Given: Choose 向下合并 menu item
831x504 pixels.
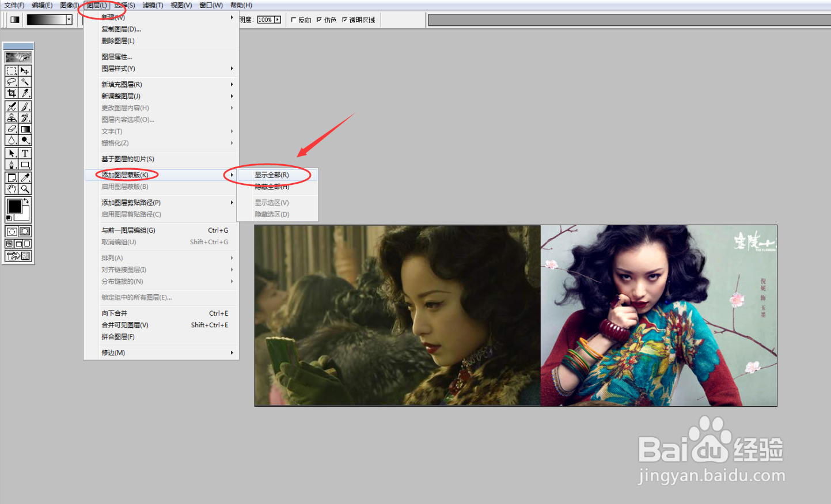Looking at the screenshot, I should pos(161,313).
